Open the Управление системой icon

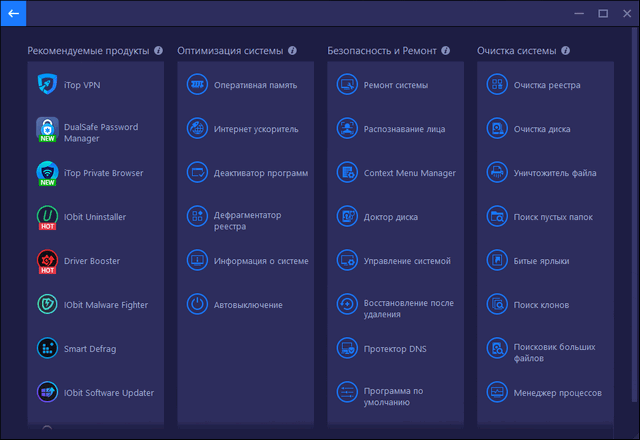coord(347,260)
